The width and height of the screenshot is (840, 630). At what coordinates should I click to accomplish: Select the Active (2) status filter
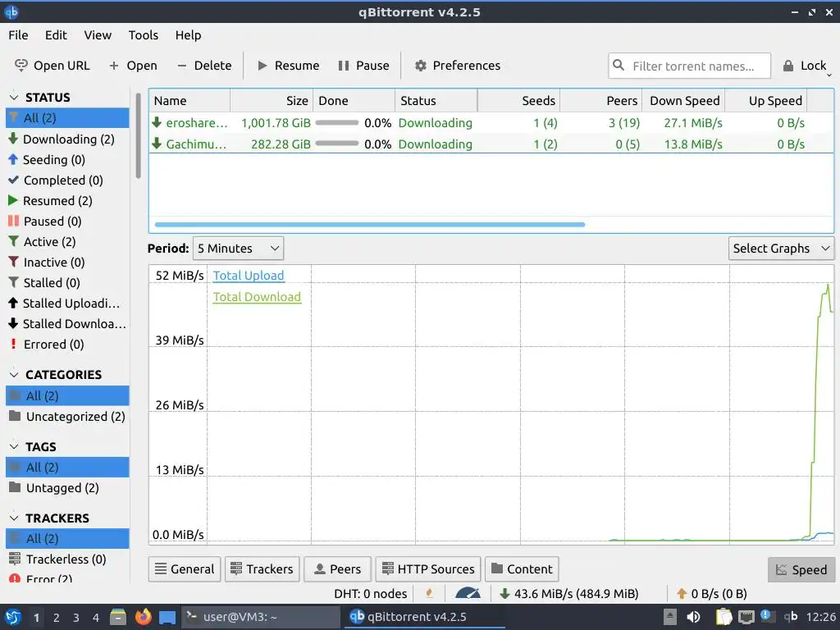(67, 242)
